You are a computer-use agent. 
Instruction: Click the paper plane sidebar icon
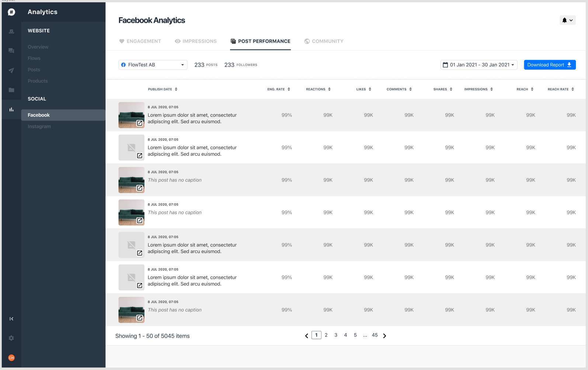point(11,70)
